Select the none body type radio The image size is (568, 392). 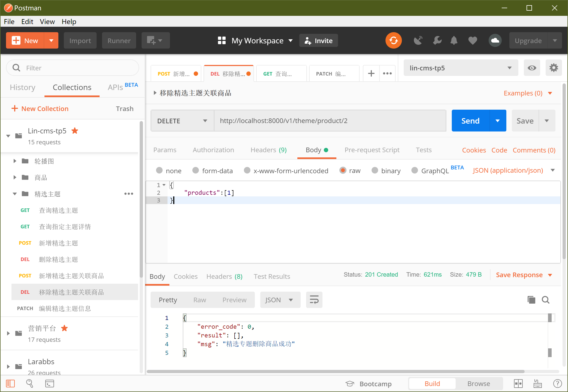[159, 170]
